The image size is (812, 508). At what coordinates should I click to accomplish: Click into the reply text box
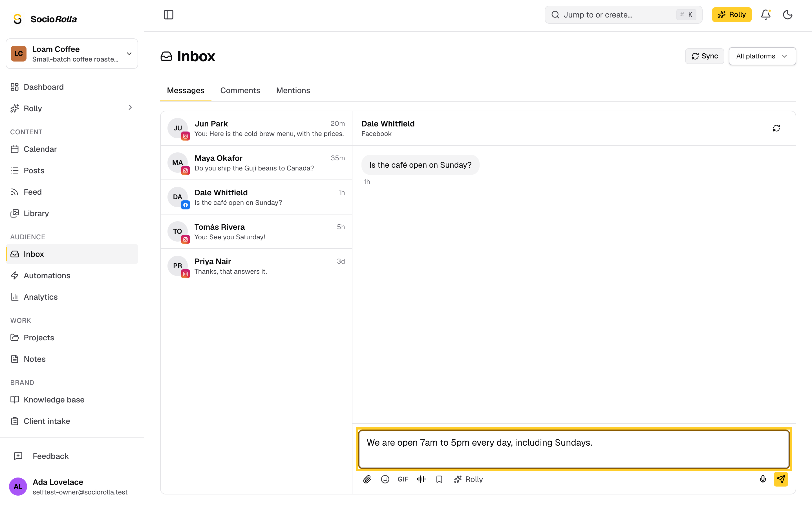tap(574, 449)
